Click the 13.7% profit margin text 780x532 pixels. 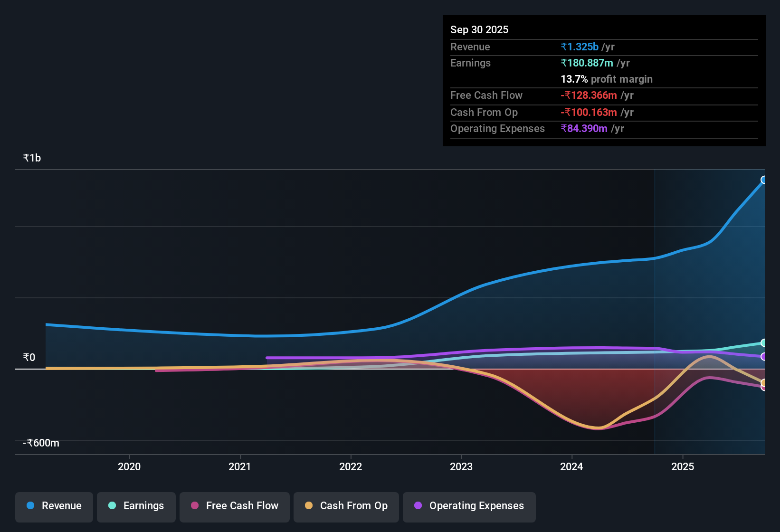coord(606,79)
